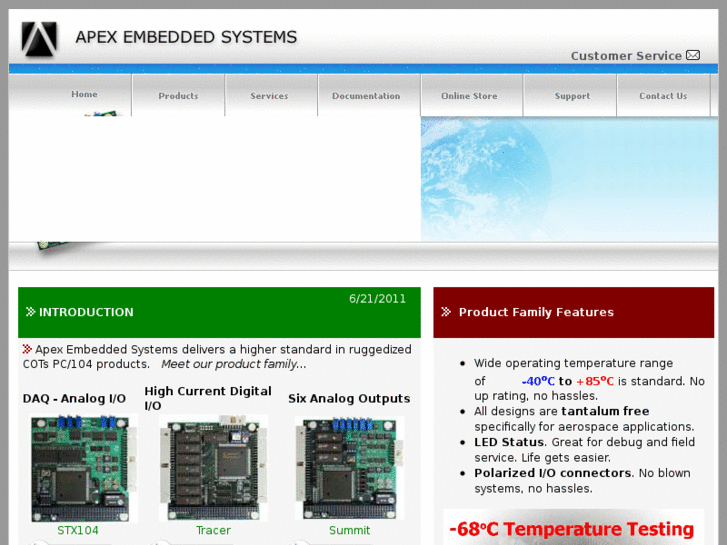
Task: Open the Summit product link
Action: click(350, 530)
